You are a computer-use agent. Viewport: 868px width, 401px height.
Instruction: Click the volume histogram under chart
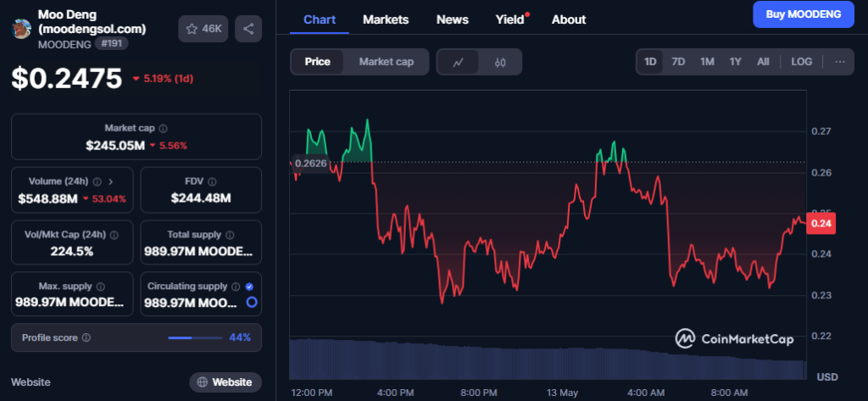[x=548, y=359]
